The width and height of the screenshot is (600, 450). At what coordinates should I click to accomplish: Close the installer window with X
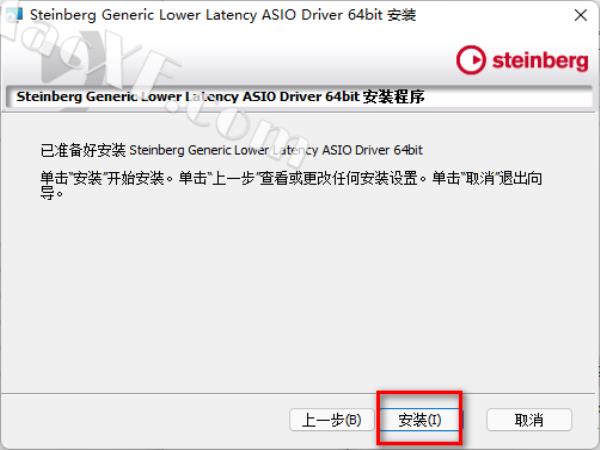point(580,15)
